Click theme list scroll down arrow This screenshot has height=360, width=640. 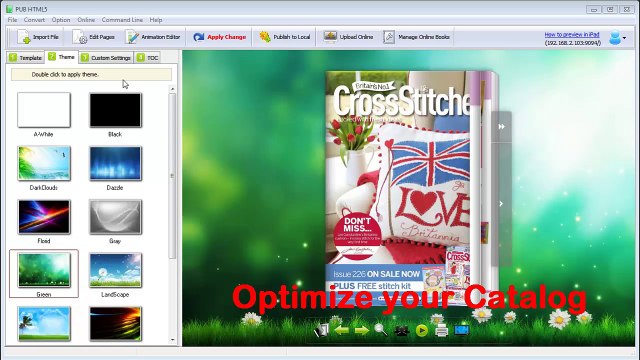[173, 340]
